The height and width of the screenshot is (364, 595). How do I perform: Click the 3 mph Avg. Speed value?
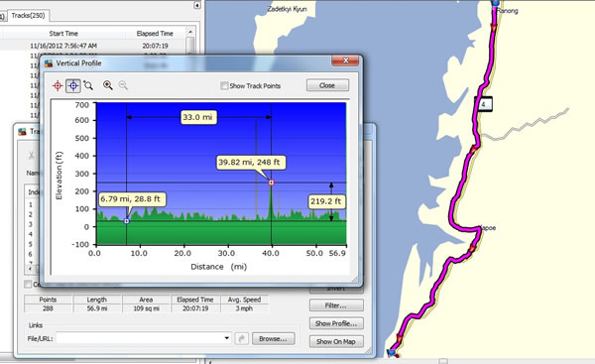(244, 308)
